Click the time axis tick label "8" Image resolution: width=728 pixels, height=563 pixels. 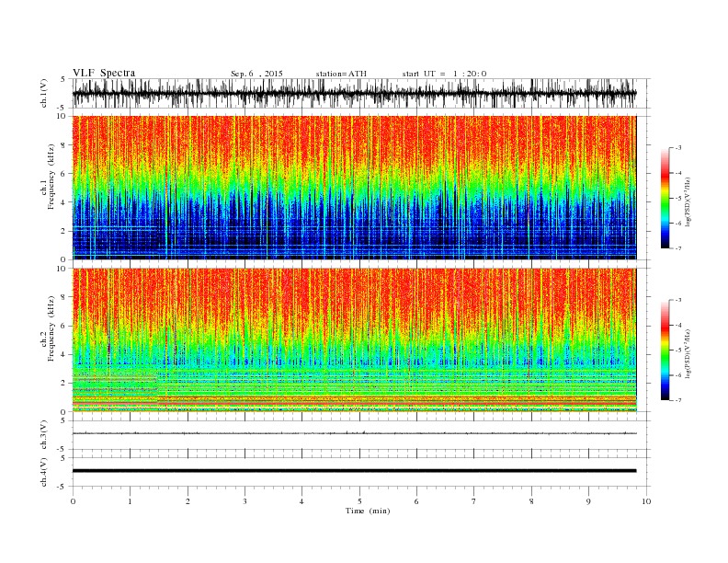click(x=531, y=501)
